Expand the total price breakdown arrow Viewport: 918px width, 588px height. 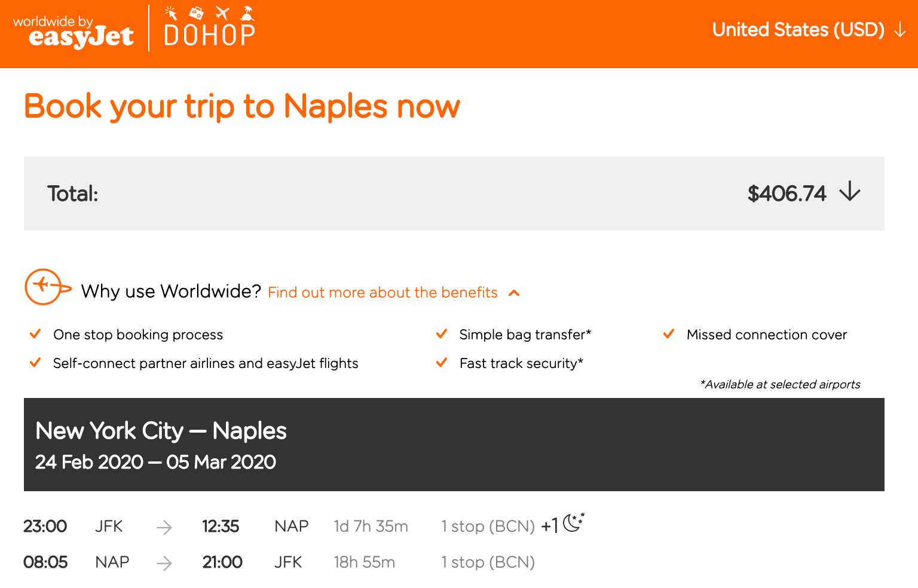click(849, 192)
